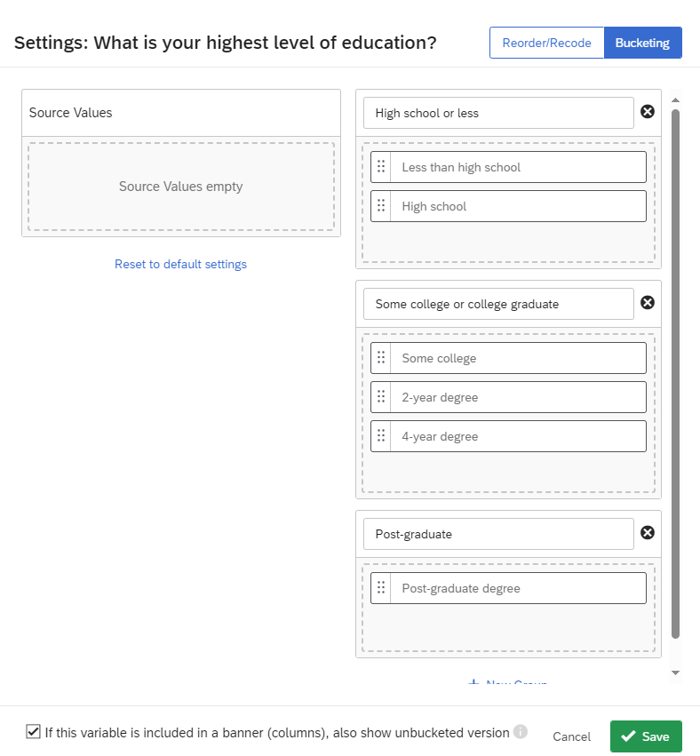
Task: Grab the Less than high school drag handle
Action: tap(381, 167)
